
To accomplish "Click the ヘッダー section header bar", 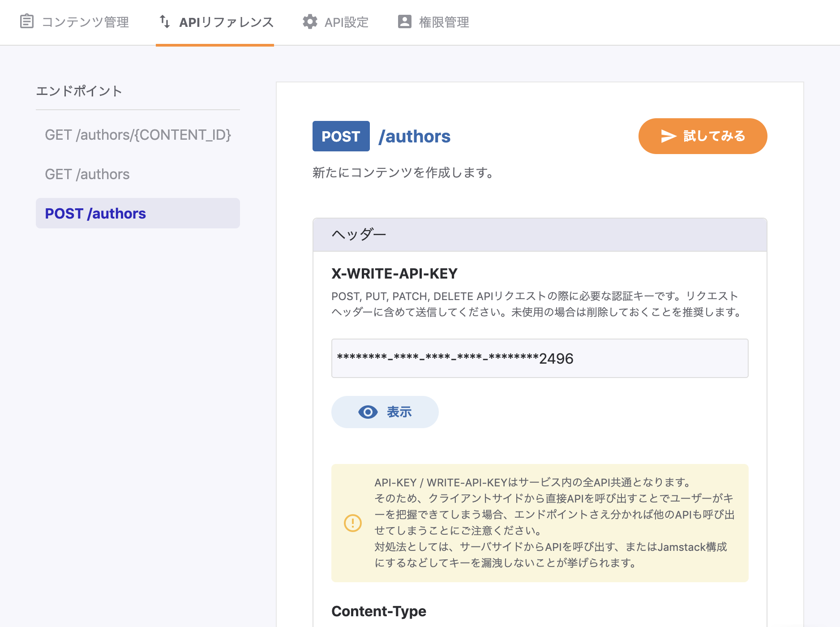I will [x=540, y=235].
